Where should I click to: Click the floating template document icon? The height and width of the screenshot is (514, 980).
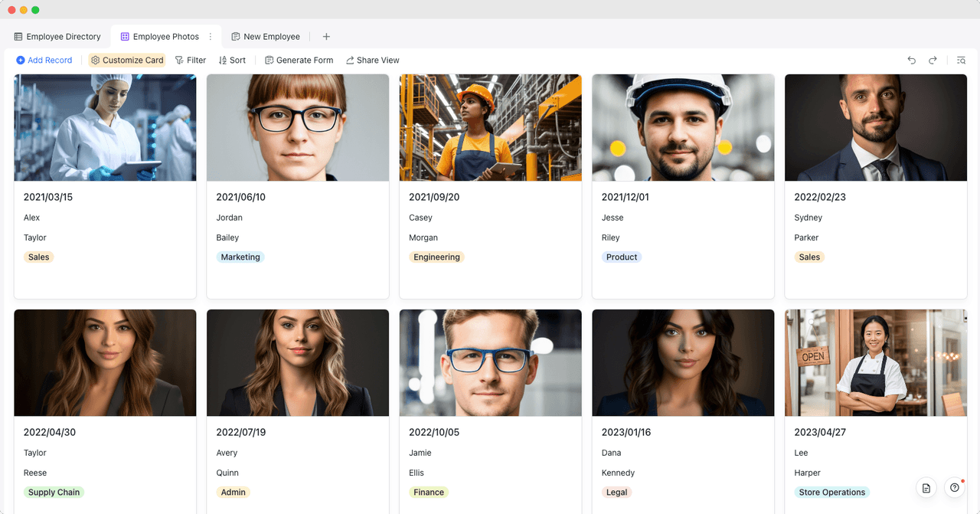[x=926, y=487]
